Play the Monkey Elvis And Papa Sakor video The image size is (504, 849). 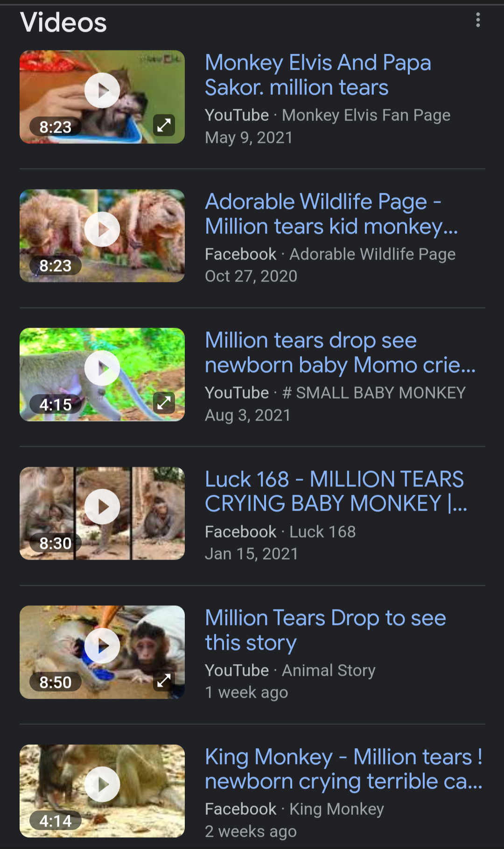coord(102,91)
